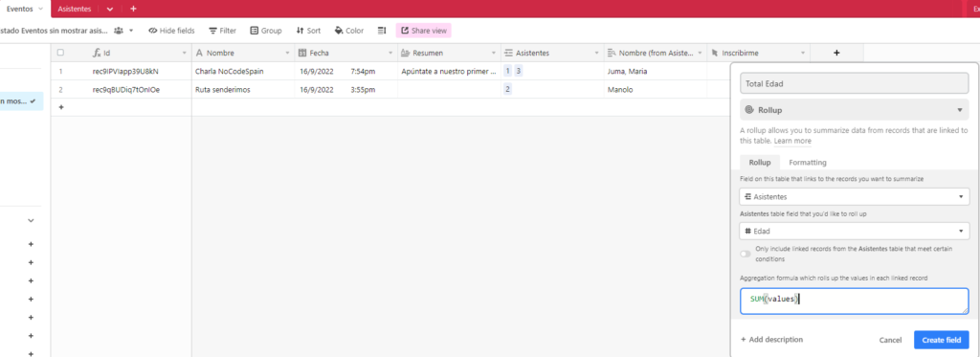Click the Fecha date field icon

[x=303, y=54]
